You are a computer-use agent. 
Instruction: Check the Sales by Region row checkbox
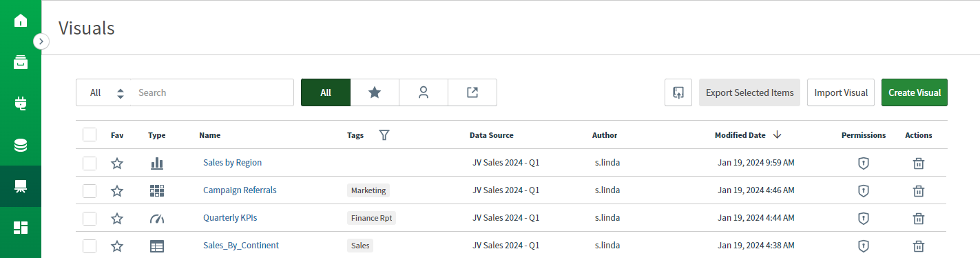tap(90, 163)
